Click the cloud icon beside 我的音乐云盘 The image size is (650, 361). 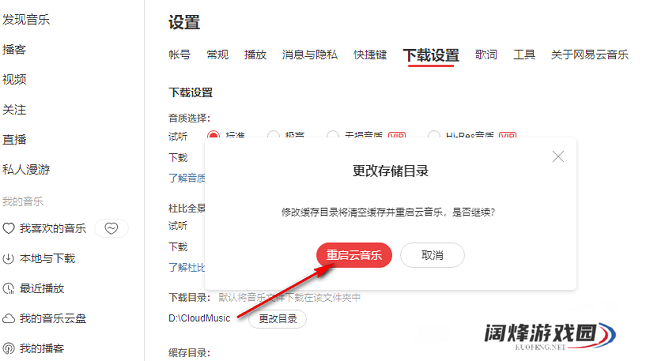[x=9, y=318]
